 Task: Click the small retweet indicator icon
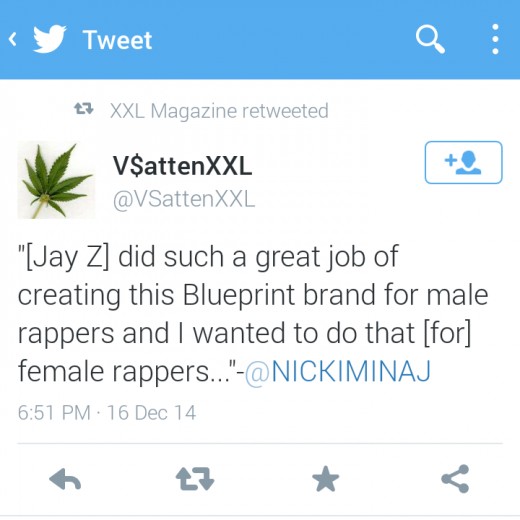[84, 109]
